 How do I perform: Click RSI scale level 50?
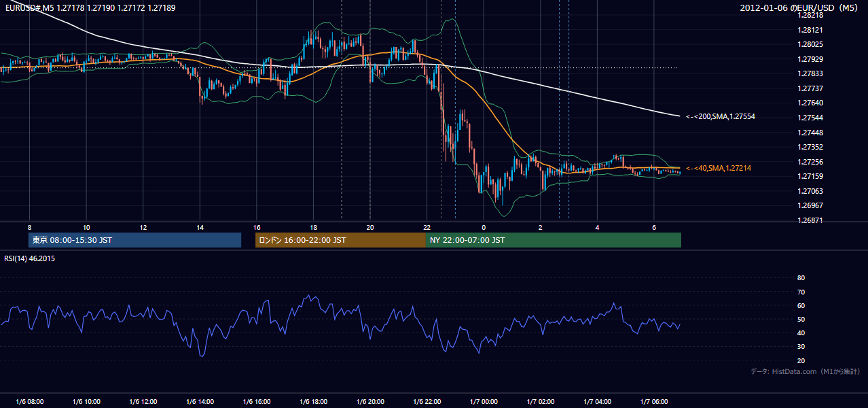coord(801,319)
